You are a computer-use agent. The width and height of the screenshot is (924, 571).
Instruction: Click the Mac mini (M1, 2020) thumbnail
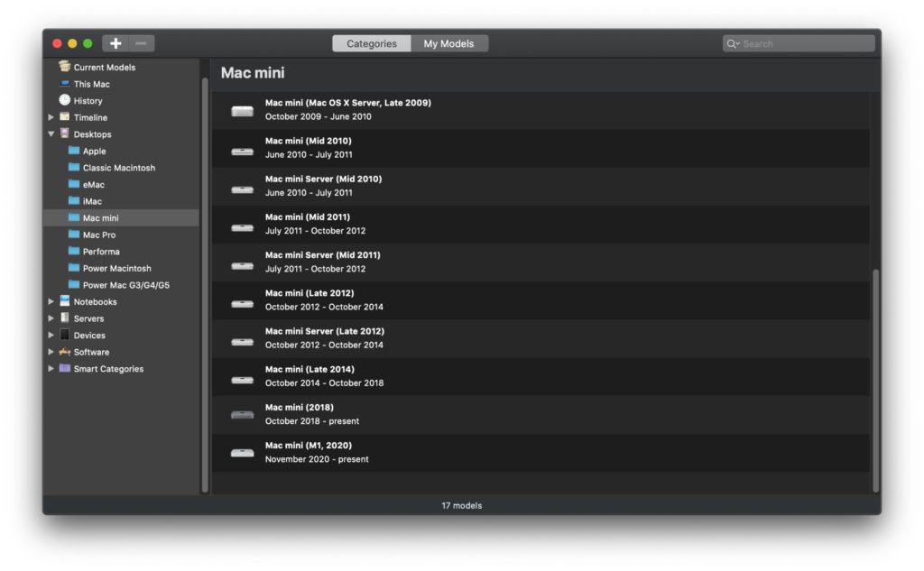tap(242, 453)
